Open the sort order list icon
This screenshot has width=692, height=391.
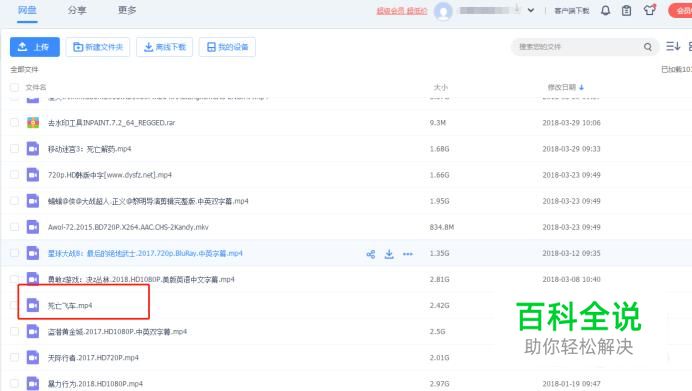click(x=673, y=46)
